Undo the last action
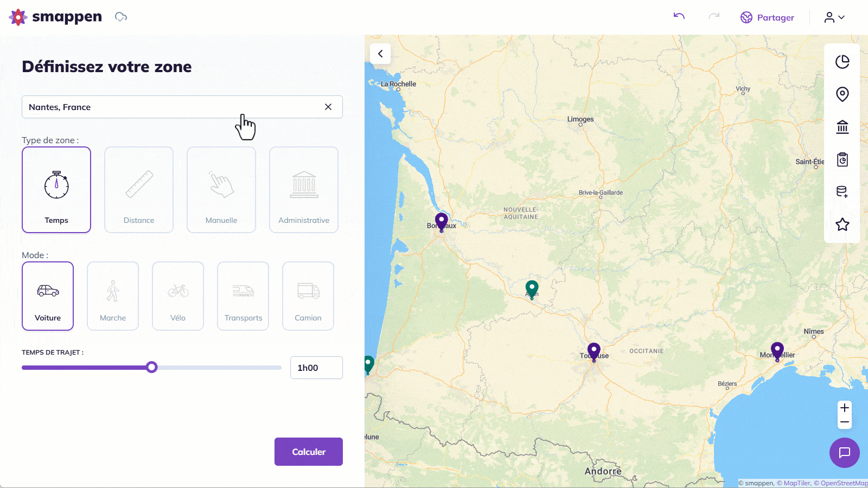The image size is (868, 488). point(679,16)
